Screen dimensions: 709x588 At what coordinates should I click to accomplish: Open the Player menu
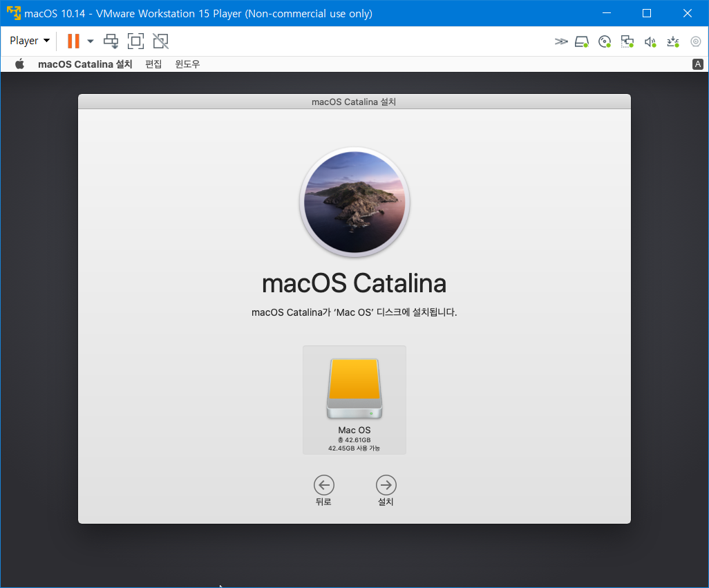click(30, 41)
